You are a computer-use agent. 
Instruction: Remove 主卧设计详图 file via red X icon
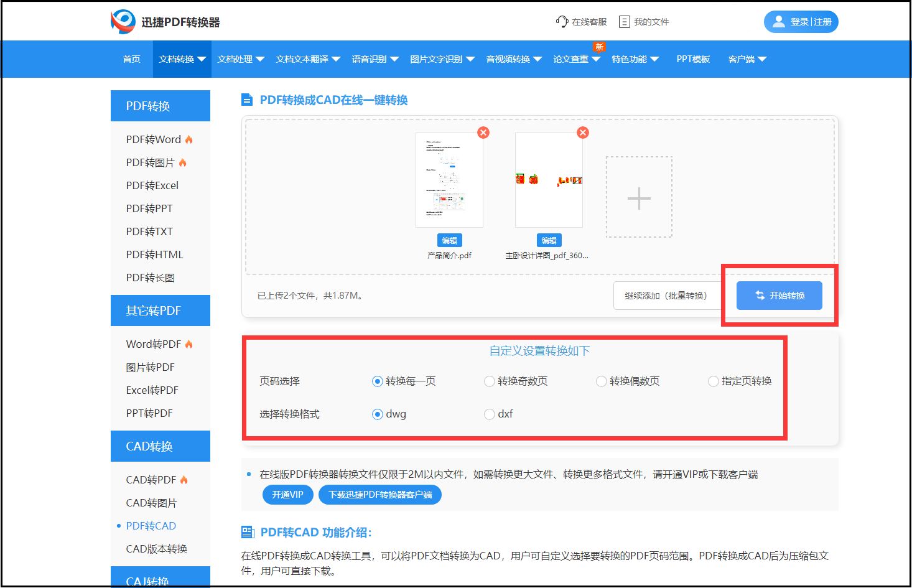click(x=583, y=132)
